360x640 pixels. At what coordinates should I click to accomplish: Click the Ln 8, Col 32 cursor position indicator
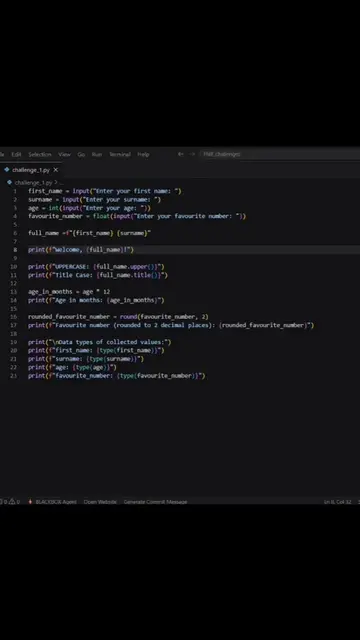coord(338,502)
